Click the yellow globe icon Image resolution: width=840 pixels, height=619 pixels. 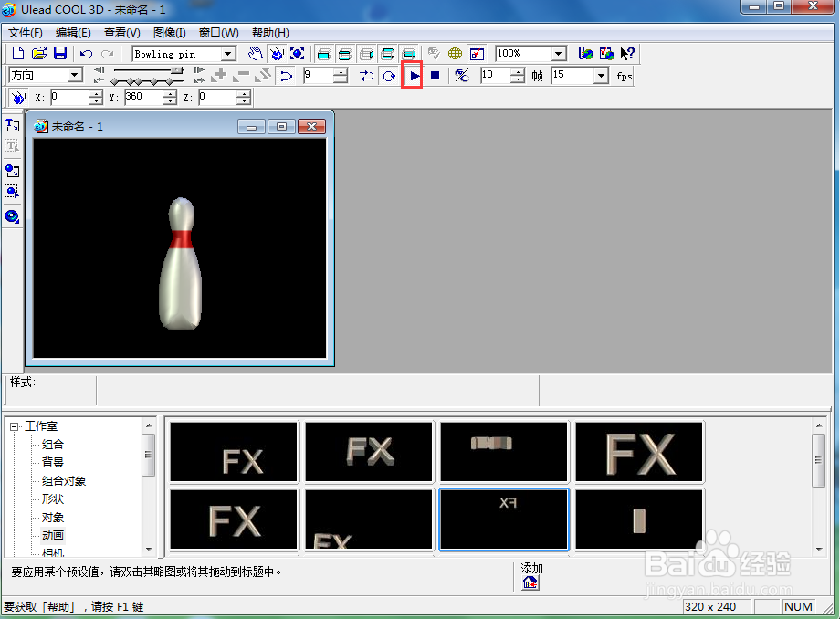[x=456, y=54]
